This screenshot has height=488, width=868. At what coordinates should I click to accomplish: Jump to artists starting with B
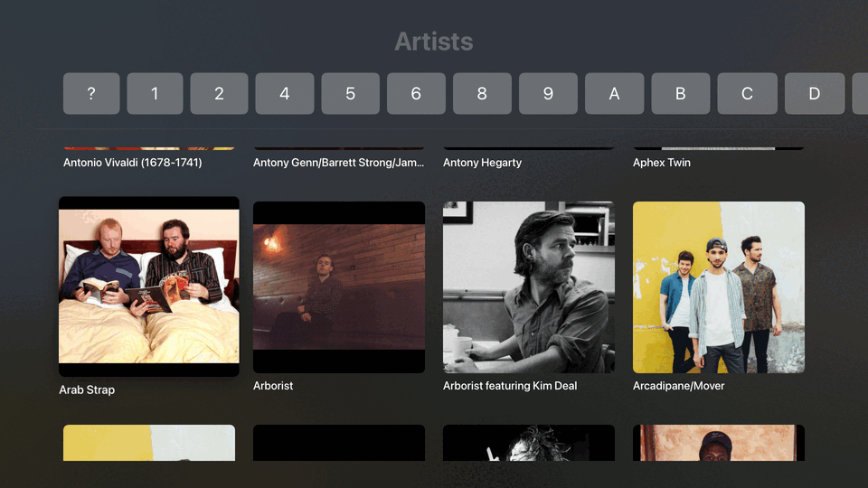681,93
